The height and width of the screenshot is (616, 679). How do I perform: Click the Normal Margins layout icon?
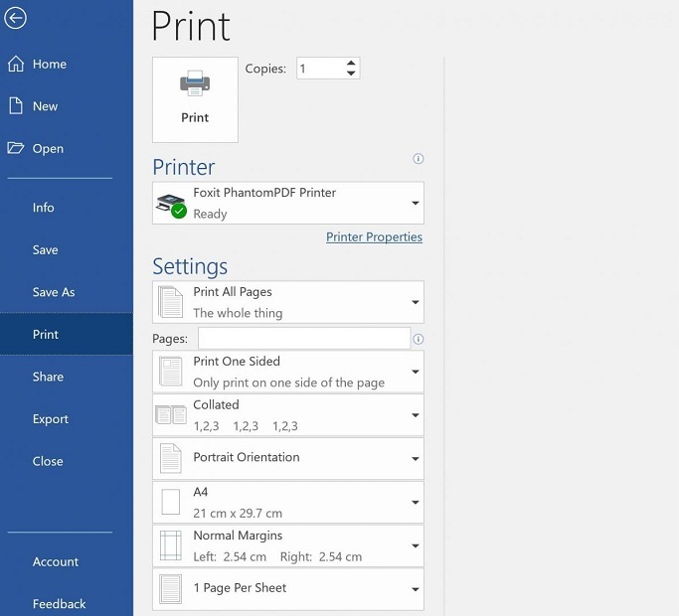[x=171, y=545]
